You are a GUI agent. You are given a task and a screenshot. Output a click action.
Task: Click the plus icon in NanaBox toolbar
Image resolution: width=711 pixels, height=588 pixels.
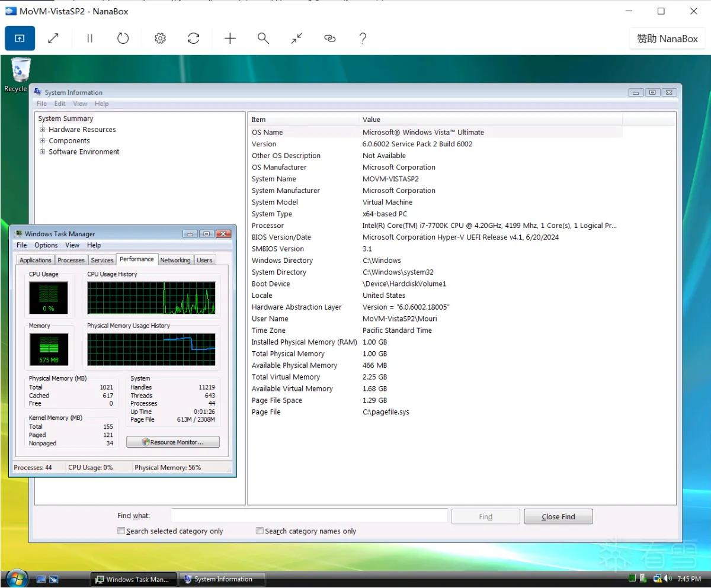tap(230, 38)
